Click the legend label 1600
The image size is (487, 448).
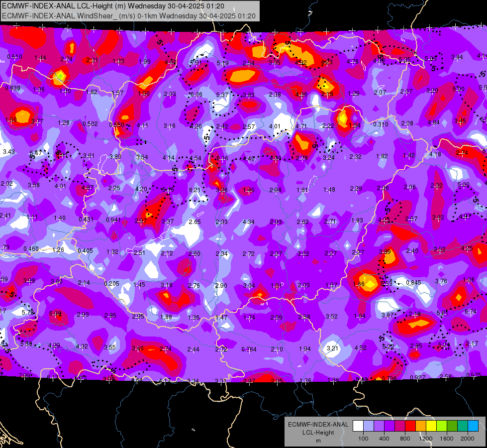[x=447, y=439]
